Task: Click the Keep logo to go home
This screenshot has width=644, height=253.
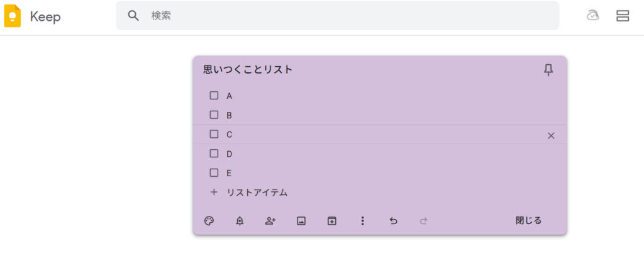Action: tap(33, 16)
